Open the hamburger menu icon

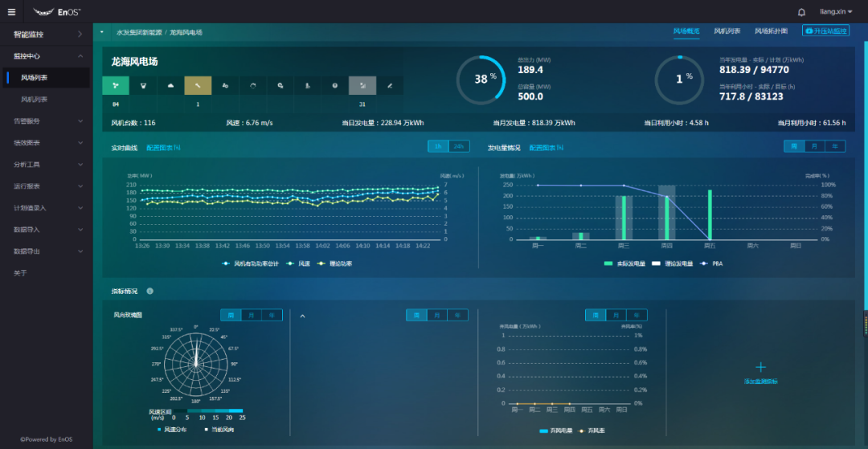[x=11, y=11]
